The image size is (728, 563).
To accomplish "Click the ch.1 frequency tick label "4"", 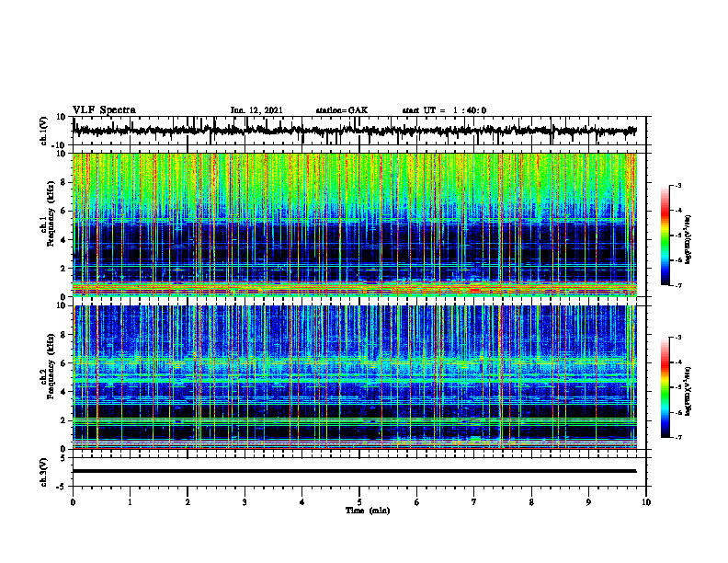I will (x=63, y=240).
